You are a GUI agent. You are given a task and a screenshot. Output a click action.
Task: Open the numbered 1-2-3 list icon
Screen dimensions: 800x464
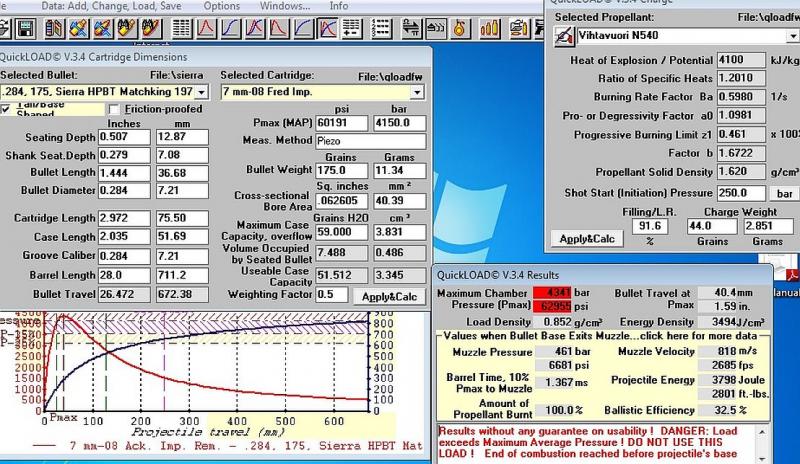(380, 29)
